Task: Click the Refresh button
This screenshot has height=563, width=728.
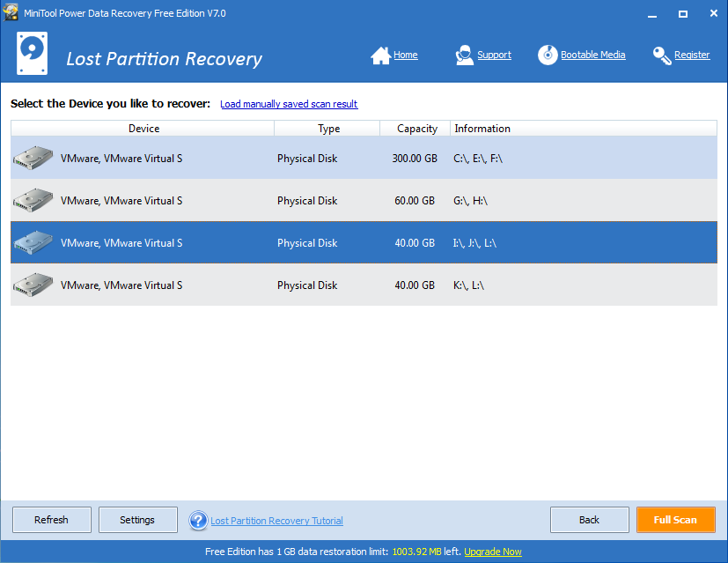Action: coord(51,520)
